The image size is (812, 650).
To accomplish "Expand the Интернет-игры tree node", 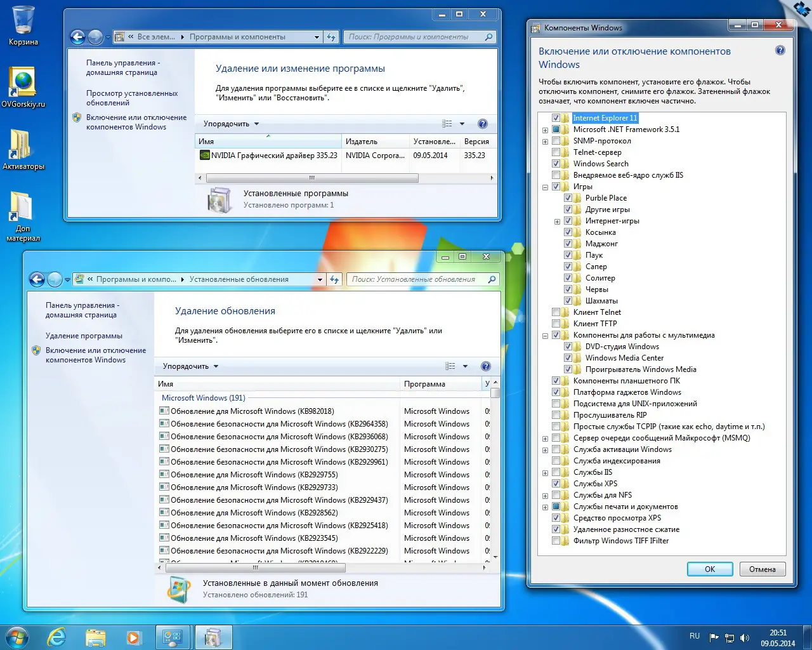I will point(557,222).
